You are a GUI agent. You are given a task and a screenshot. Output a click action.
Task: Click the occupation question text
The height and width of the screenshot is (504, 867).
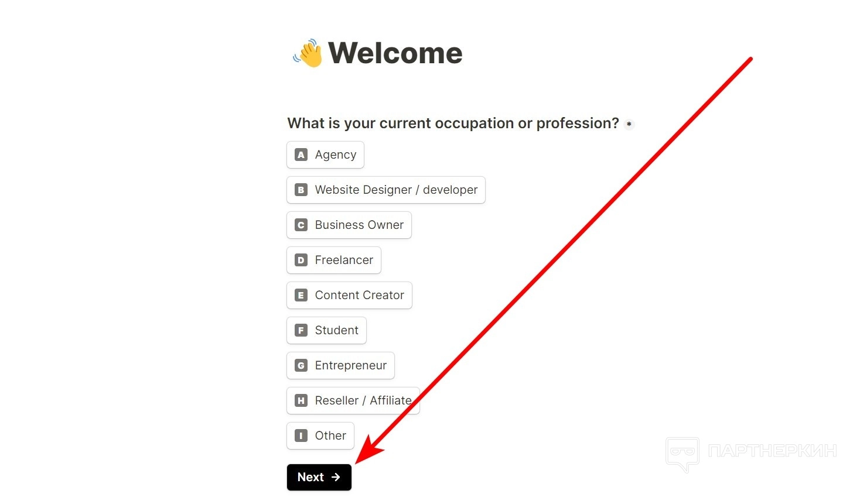453,124
